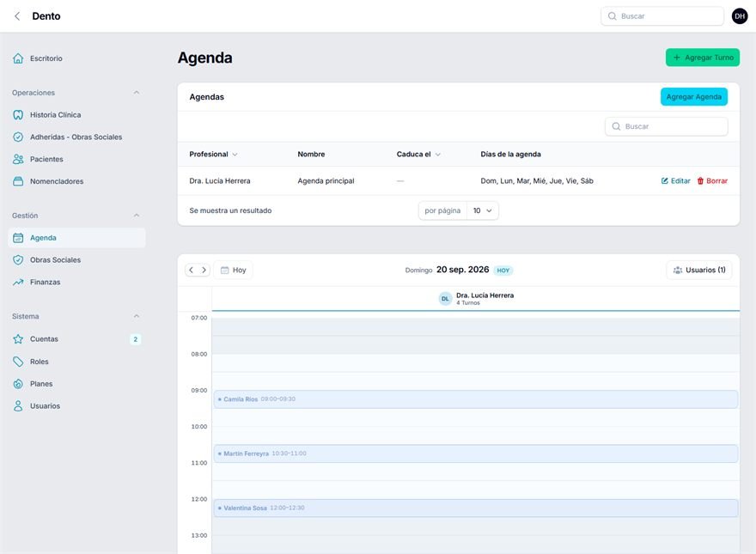This screenshot has width=756, height=554.
Task: Open the DH user avatar
Action: click(x=739, y=16)
